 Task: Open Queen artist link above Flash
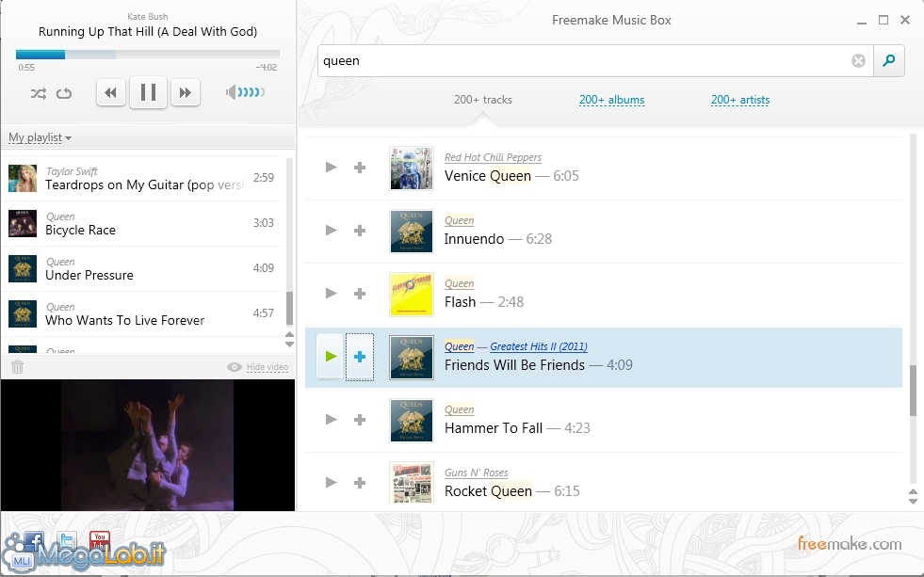tap(459, 283)
